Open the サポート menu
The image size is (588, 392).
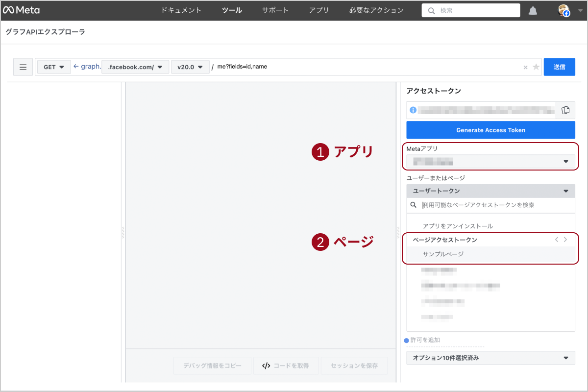tap(275, 10)
